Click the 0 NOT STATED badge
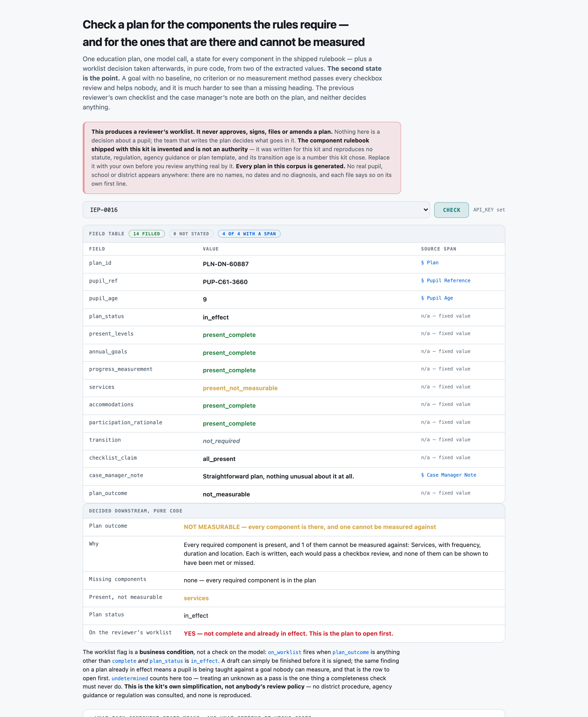 [x=191, y=234]
